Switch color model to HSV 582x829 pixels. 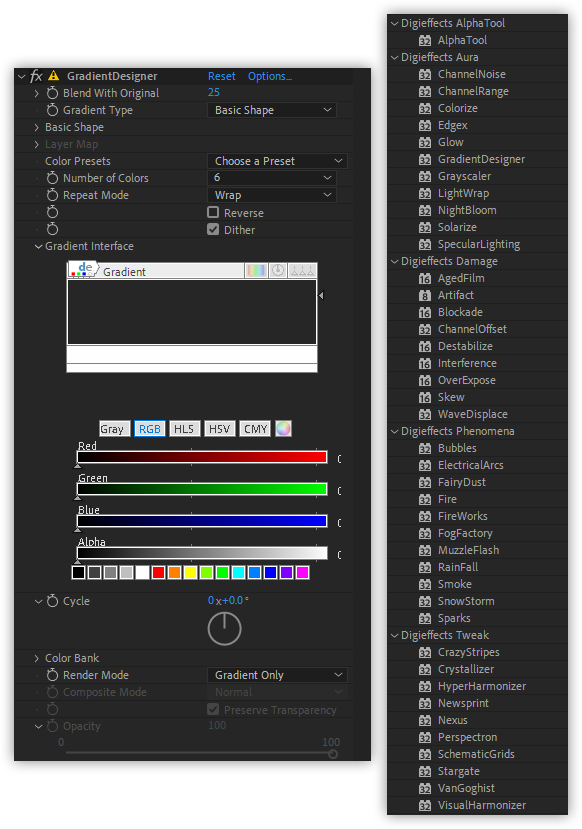coord(219,429)
